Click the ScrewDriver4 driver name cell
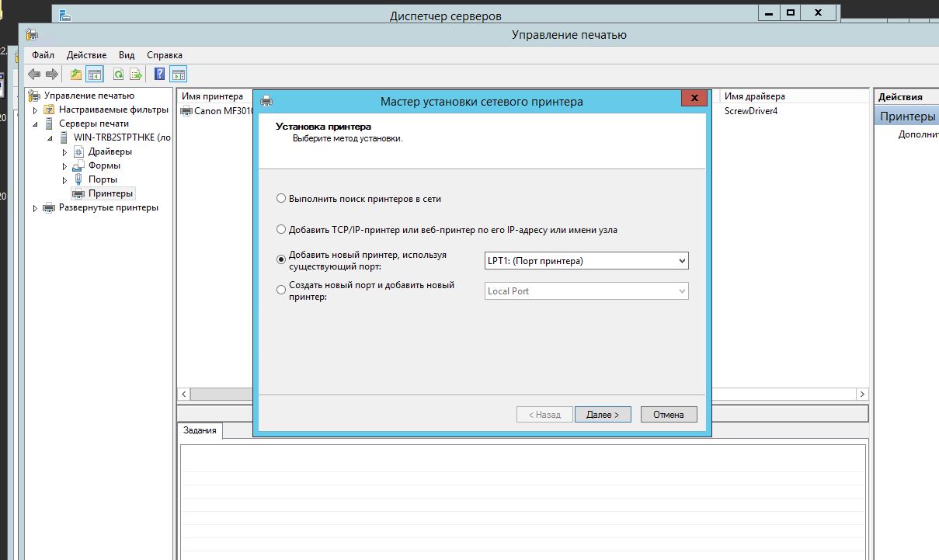 pyautogui.click(x=751, y=111)
